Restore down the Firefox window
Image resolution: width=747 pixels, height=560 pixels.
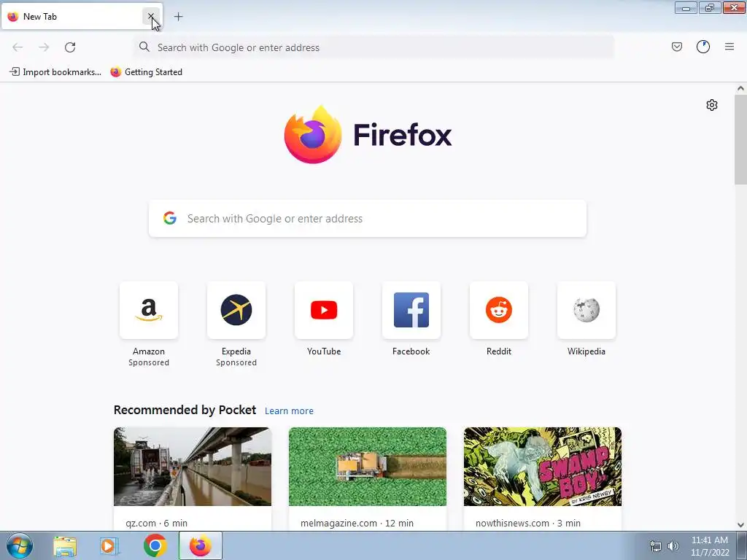pos(710,8)
